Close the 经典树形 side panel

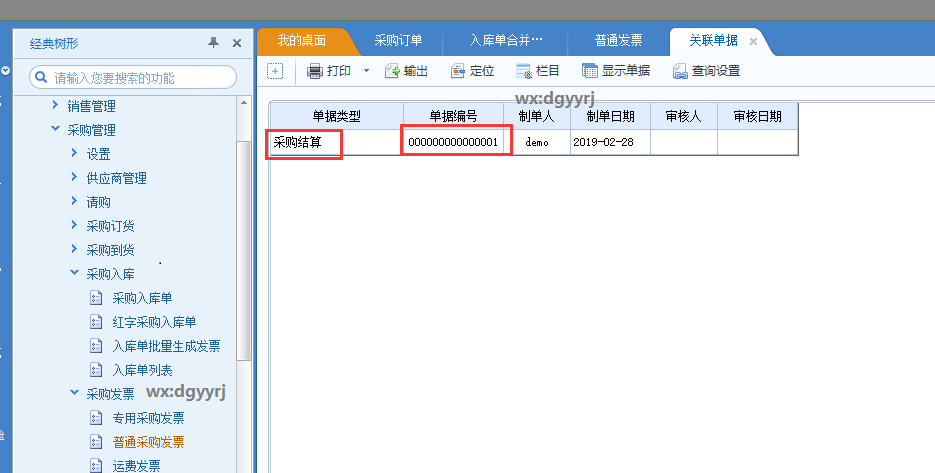click(x=237, y=43)
